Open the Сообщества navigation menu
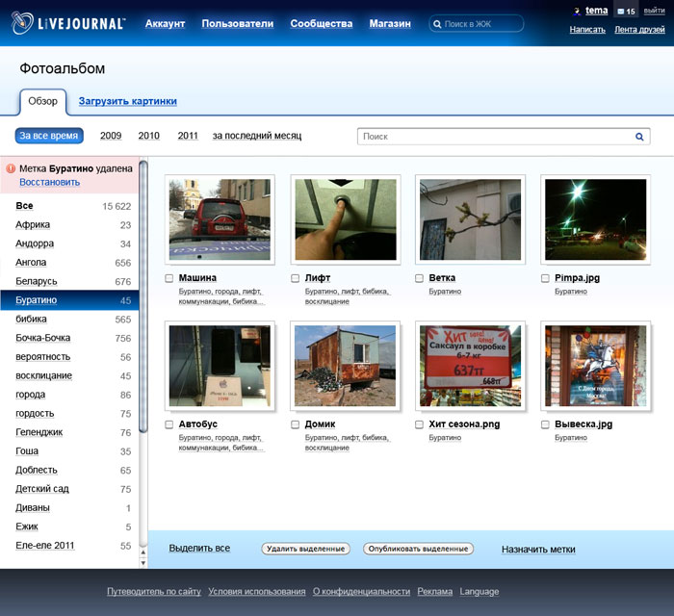Image resolution: width=674 pixels, height=616 pixels. tap(321, 24)
